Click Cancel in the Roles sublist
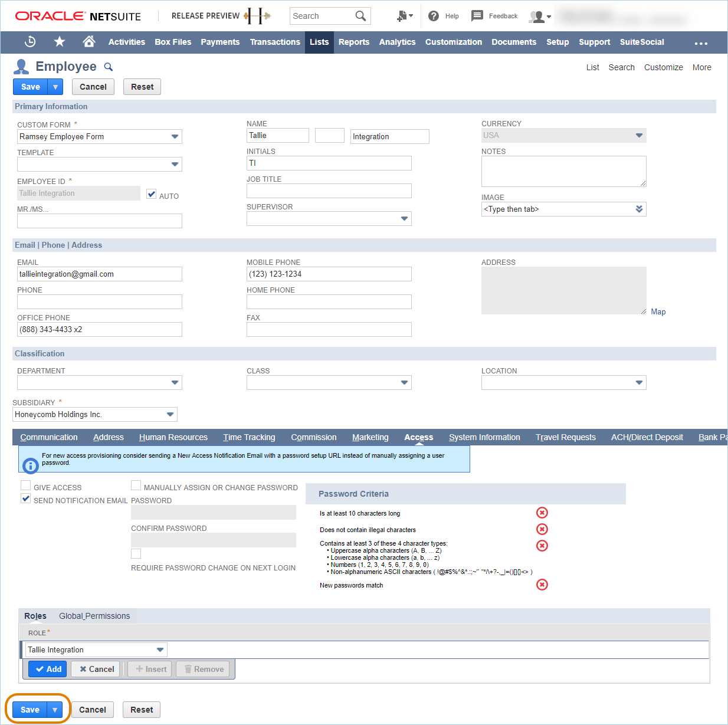The image size is (728, 725). 96,669
